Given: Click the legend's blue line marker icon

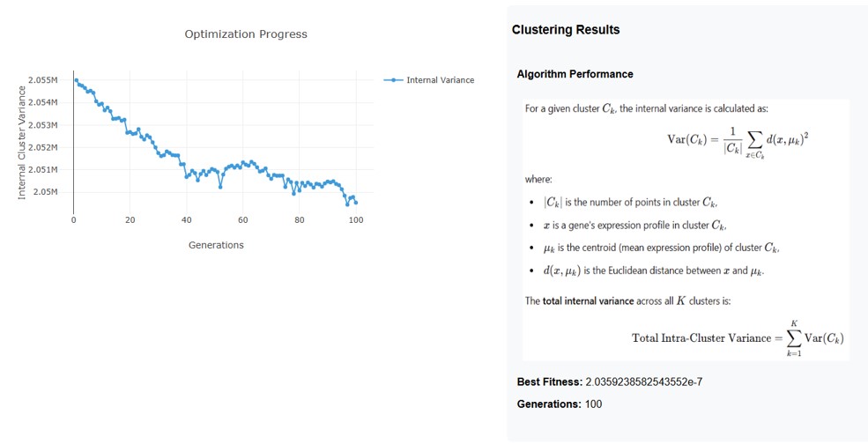Looking at the screenshot, I should click(393, 80).
